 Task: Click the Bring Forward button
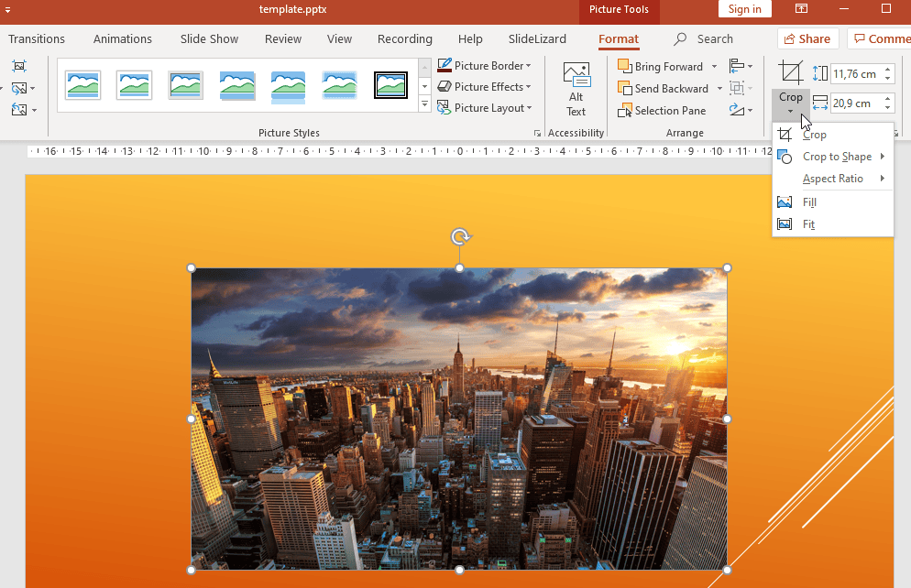pos(661,66)
